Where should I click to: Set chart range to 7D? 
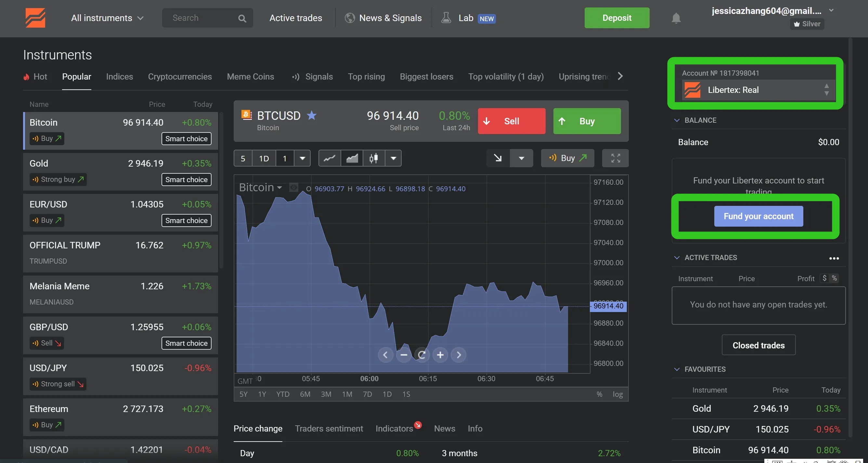click(x=367, y=394)
